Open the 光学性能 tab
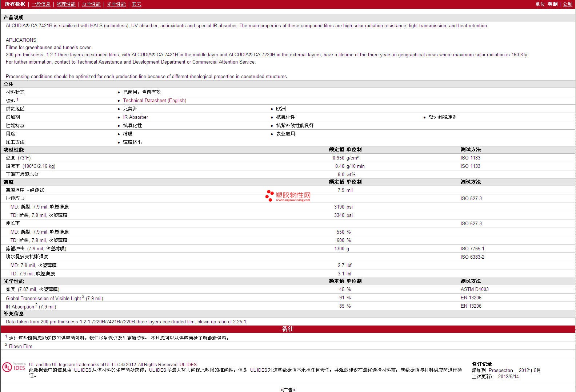 pyautogui.click(x=116, y=4)
